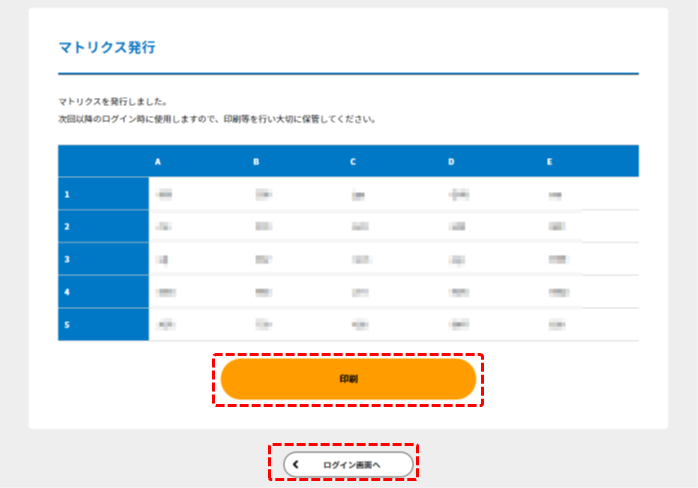698x488 pixels.
Task: Click the 次回以降のログイン時 instruction sentence
Action: 217,119
